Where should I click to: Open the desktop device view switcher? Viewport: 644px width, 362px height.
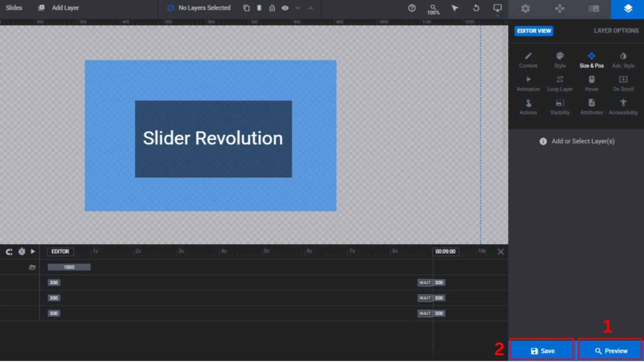[x=497, y=9]
